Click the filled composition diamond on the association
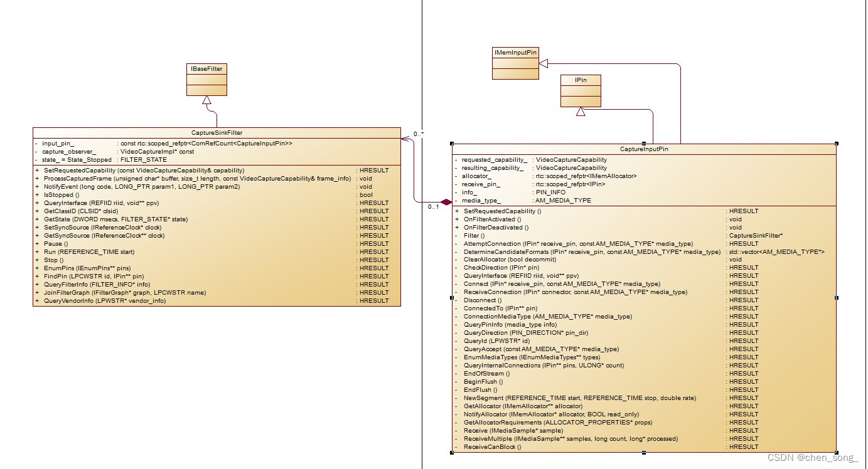The width and height of the screenshot is (868, 469). pos(446,202)
